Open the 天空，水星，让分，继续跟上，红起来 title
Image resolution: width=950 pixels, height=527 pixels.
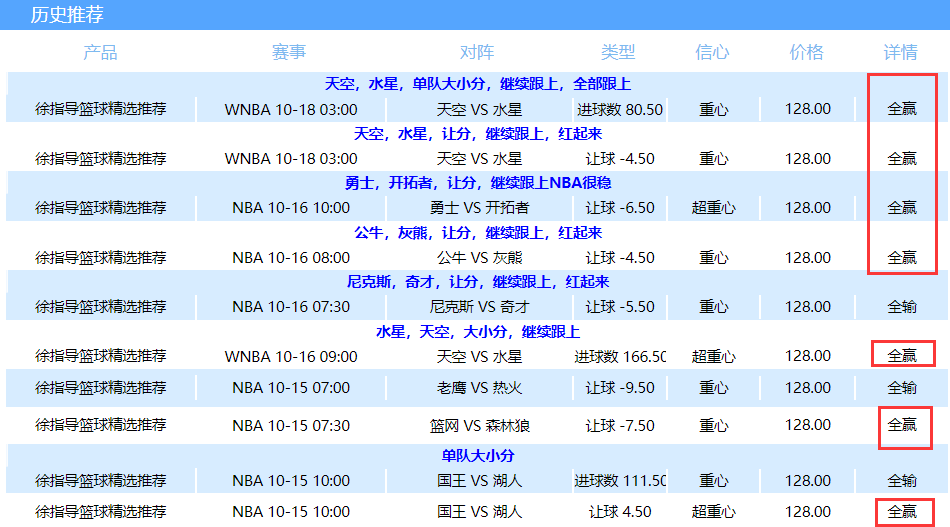pos(477,134)
